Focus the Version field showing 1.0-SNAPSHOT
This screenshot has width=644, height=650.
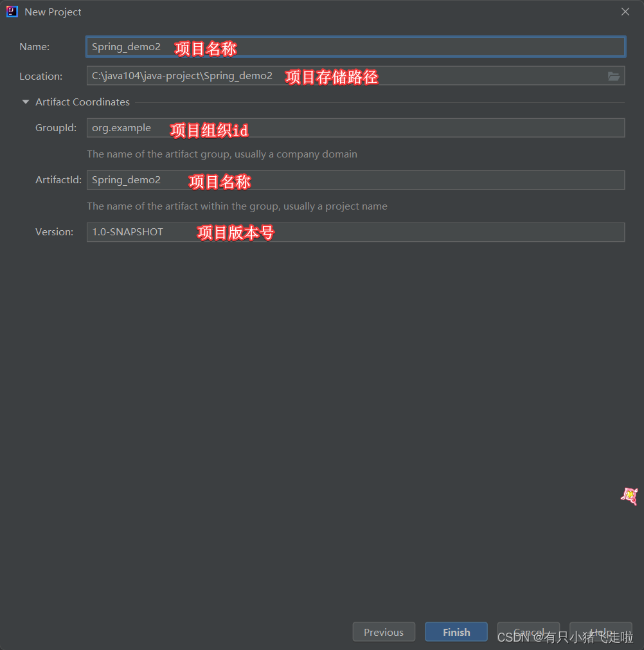click(355, 232)
